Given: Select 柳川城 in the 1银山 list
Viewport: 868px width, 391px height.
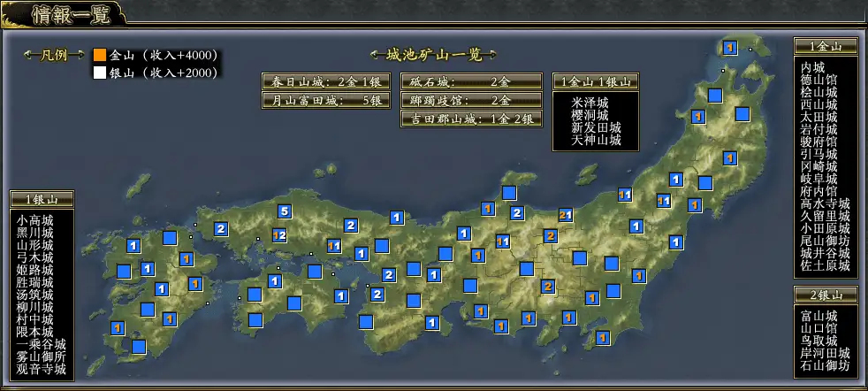Looking at the screenshot, I should pyautogui.click(x=34, y=307).
